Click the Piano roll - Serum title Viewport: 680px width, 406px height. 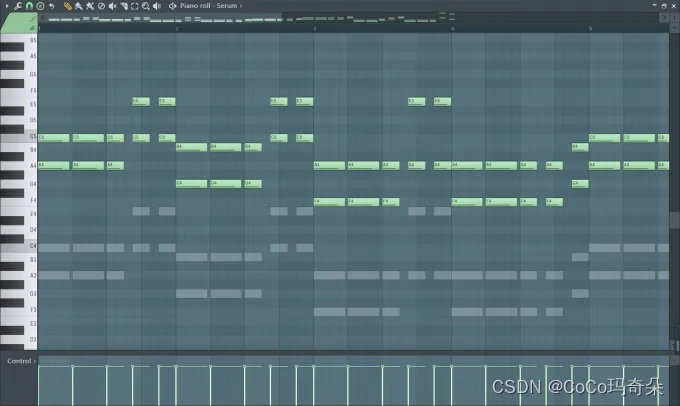coord(209,6)
